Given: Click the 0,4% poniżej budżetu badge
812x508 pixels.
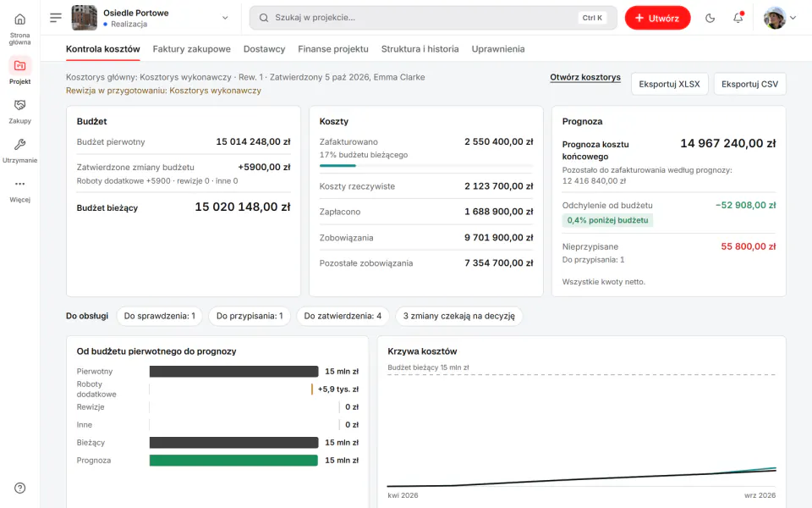Looking at the screenshot, I should pyautogui.click(x=607, y=220).
